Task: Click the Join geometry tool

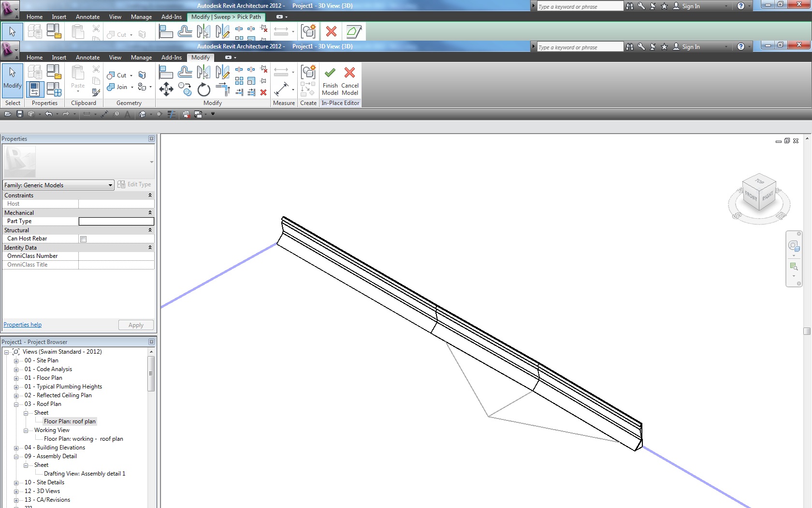Action: 117,87
